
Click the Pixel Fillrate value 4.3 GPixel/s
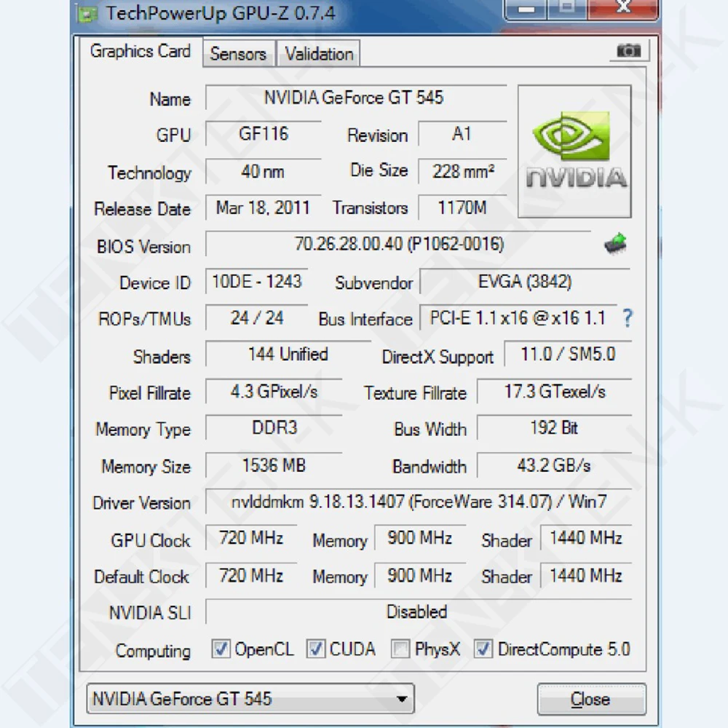[x=274, y=392]
